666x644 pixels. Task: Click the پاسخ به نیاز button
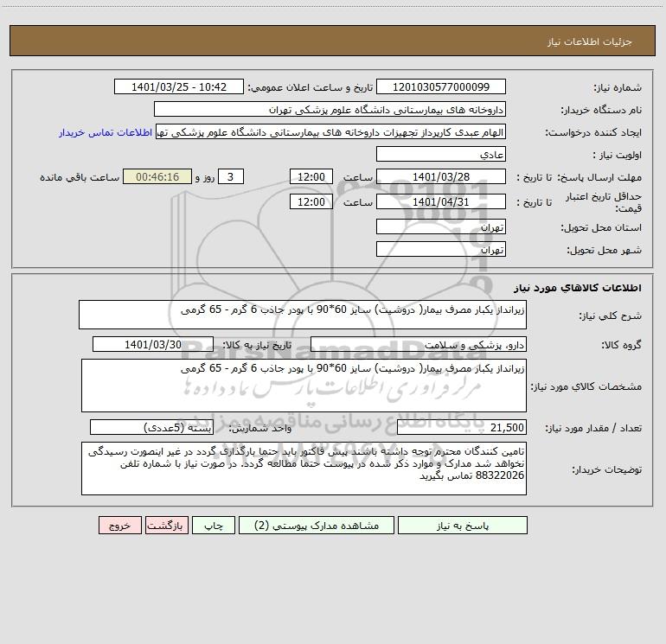point(463,525)
